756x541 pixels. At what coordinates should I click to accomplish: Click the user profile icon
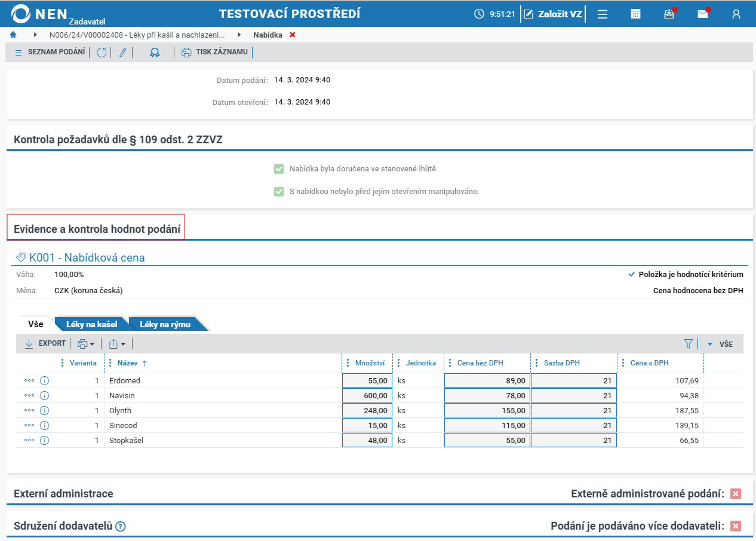click(x=736, y=14)
